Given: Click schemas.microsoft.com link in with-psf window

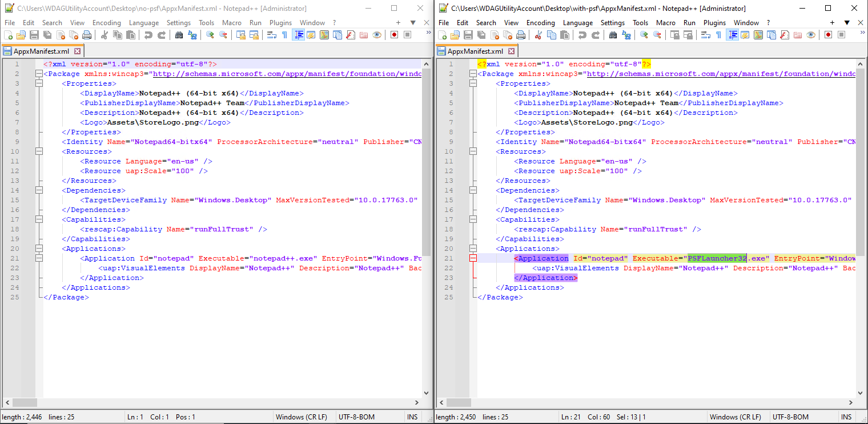Looking at the screenshot, I should [x=721, y=74].
